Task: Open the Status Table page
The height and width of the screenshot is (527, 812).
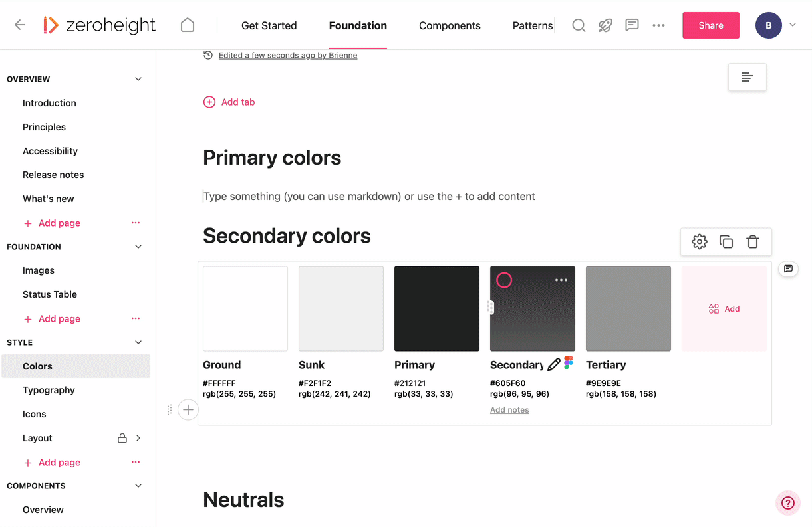Action: (50, 294)
